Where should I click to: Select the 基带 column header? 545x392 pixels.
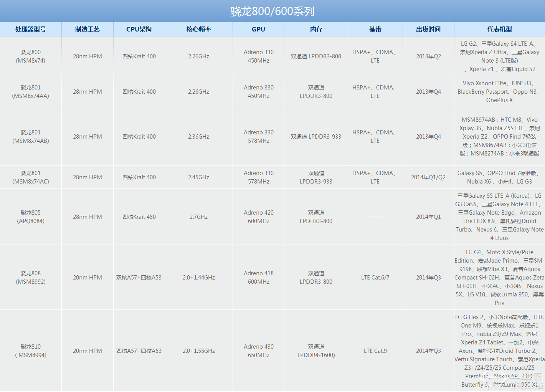[x=375, y=29]
